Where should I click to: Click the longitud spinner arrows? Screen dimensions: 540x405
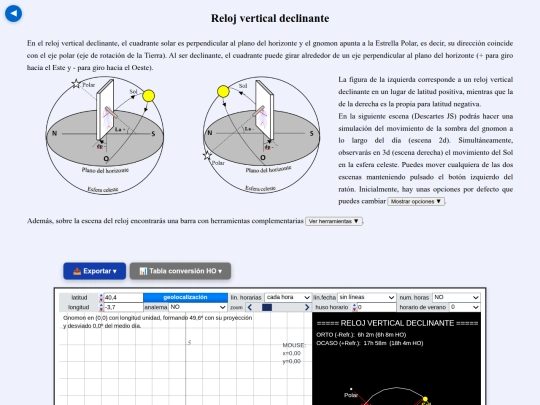click(x=101, y=307)
